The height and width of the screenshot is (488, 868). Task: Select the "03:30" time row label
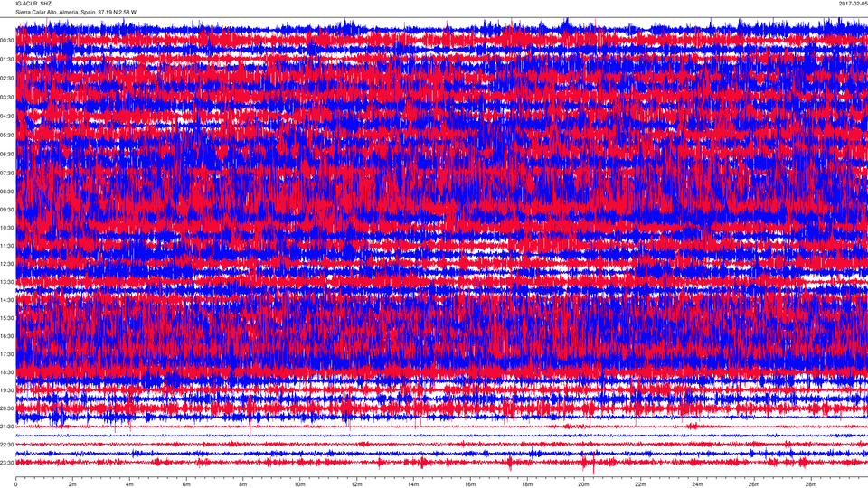point(7,98)
